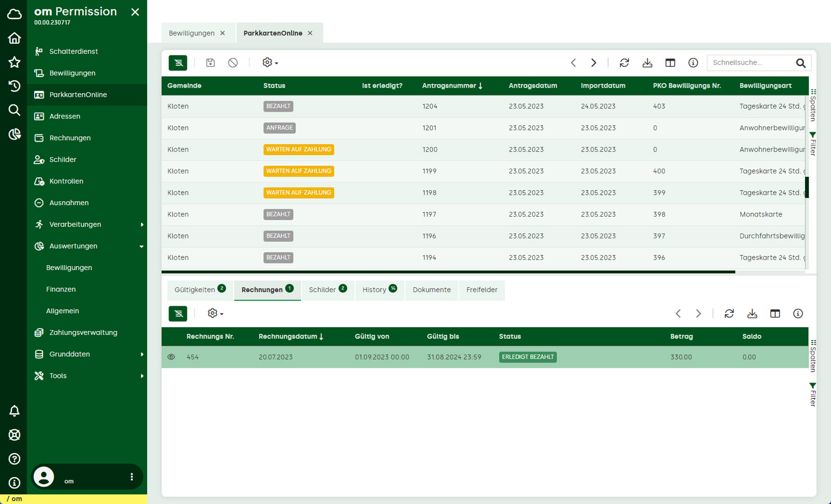Switch to the History tab
The image size is (831, 504).
(x=380, y=289)
